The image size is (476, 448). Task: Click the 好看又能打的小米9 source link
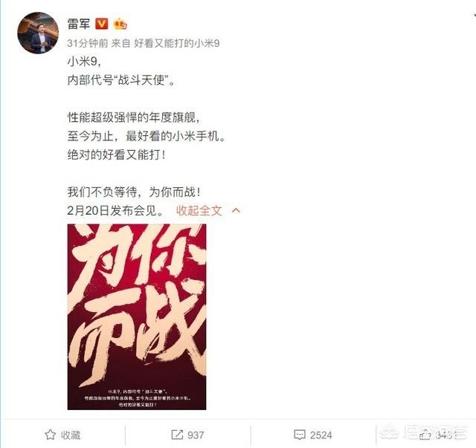click(x=177, y=43)
